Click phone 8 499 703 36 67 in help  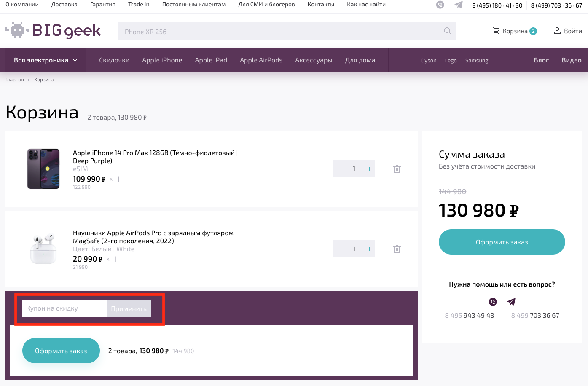tap(535, 315)
